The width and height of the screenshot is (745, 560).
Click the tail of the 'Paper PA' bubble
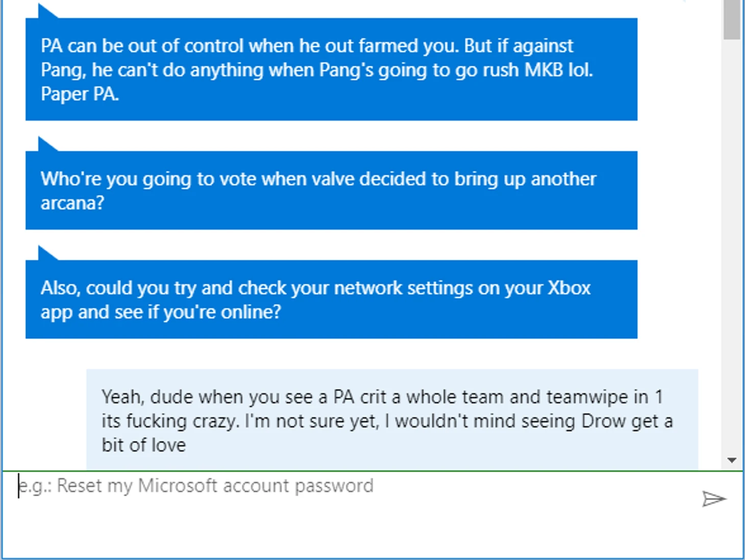pyautogui.click(x=45, y=12)
